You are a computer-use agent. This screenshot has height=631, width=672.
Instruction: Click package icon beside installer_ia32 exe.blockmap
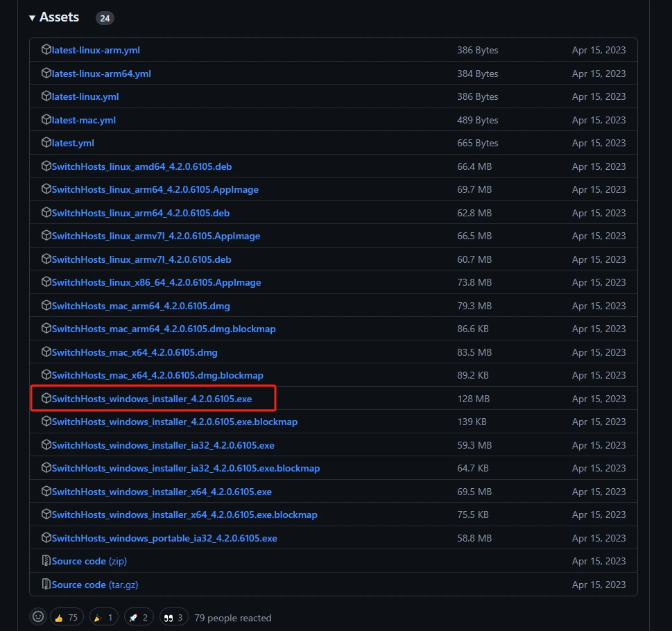46,468
